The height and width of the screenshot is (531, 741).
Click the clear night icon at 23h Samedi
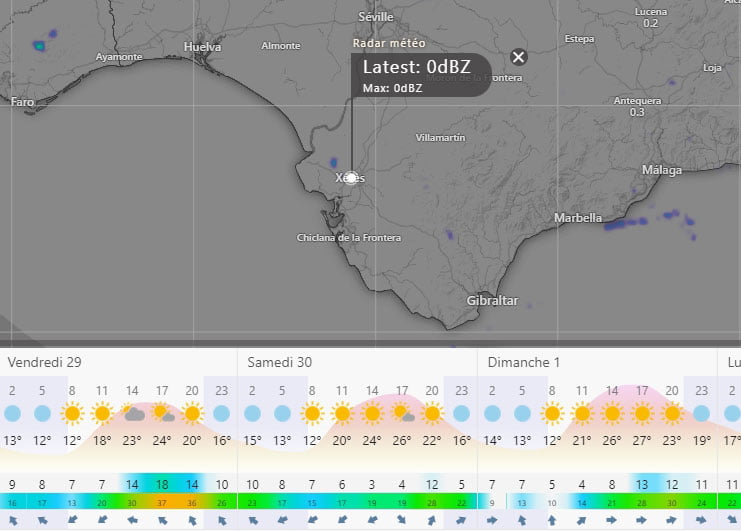pos(461,413)
